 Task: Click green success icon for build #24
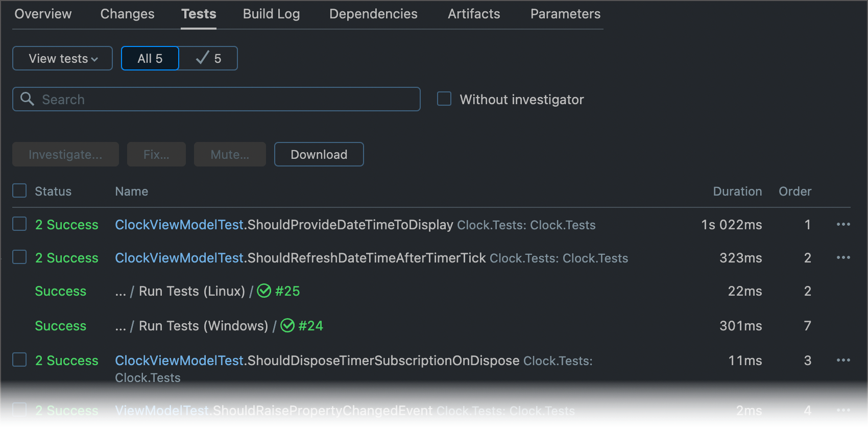coord(287,325)
